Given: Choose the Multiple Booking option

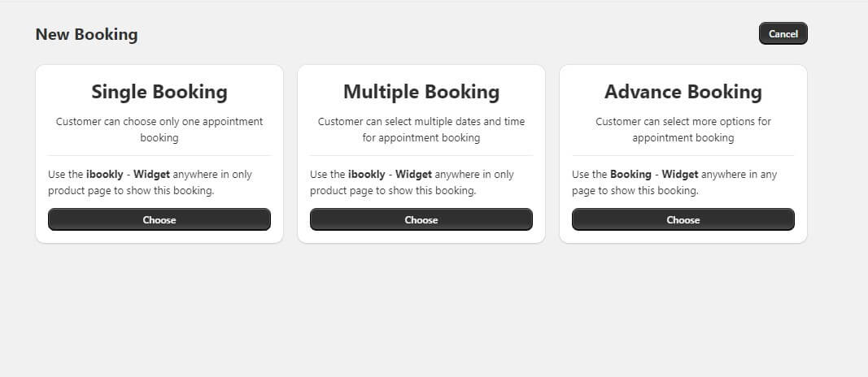Looking at the screenshot, I should click(x=421, y=219).
